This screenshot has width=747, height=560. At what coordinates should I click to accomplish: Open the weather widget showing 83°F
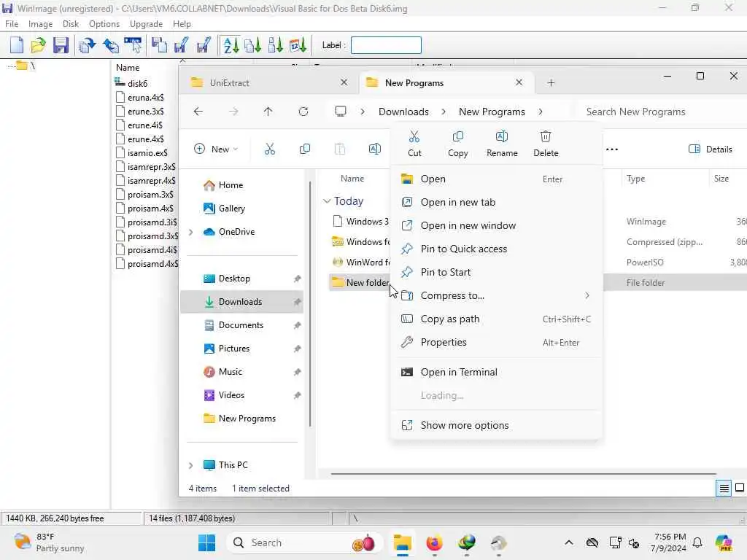[x=49, y=542]
